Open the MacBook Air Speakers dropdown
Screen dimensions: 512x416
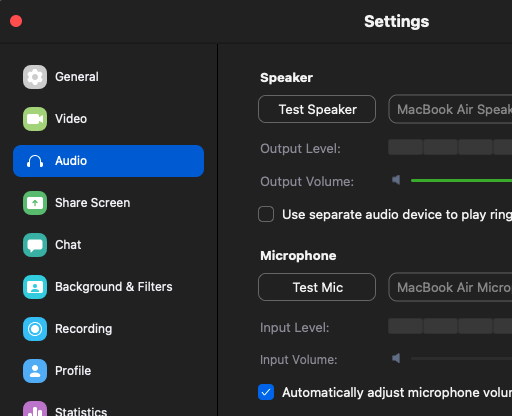point(450,109)
